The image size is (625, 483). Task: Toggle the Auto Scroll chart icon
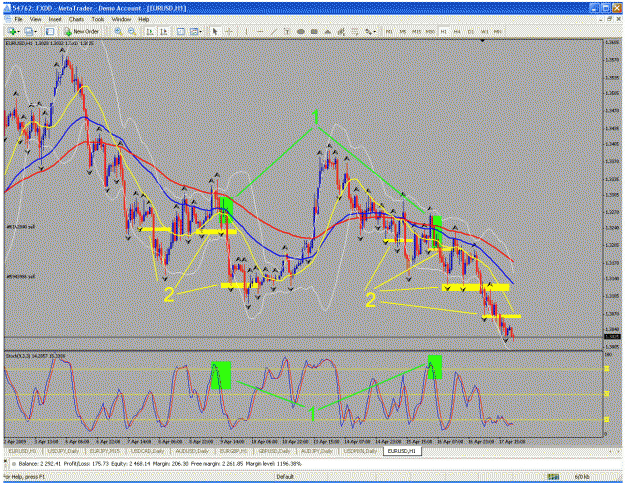pos(150,31)
